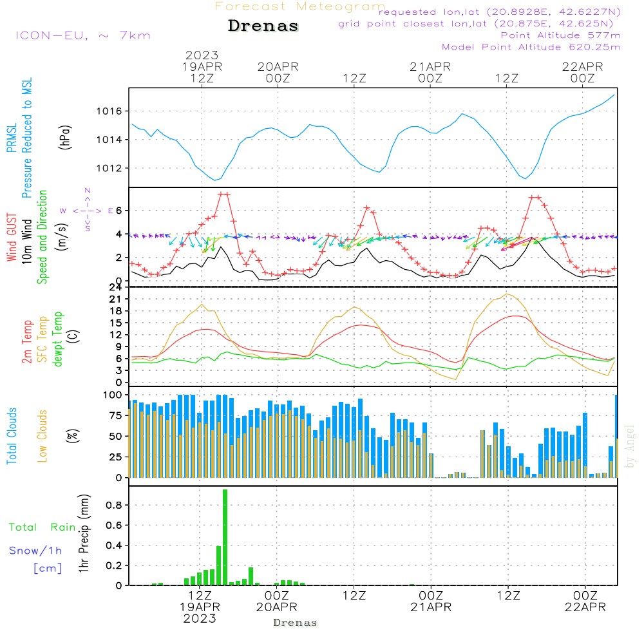Click the Wind GUST axis label
Screen dimensions: 644x644
pos(12,238)
